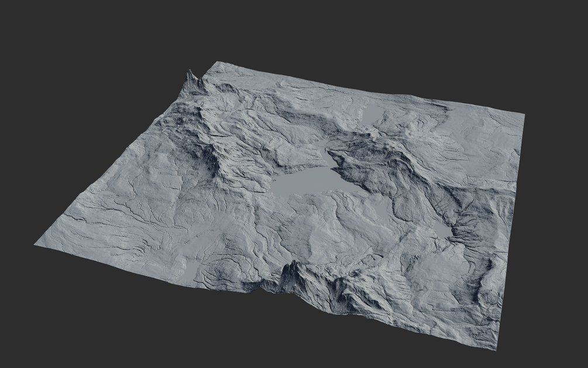This screenshot has height=368, width=588.
Task: Select the terrain's nearest bottom-right corner
Action: [x=497, y=348]
